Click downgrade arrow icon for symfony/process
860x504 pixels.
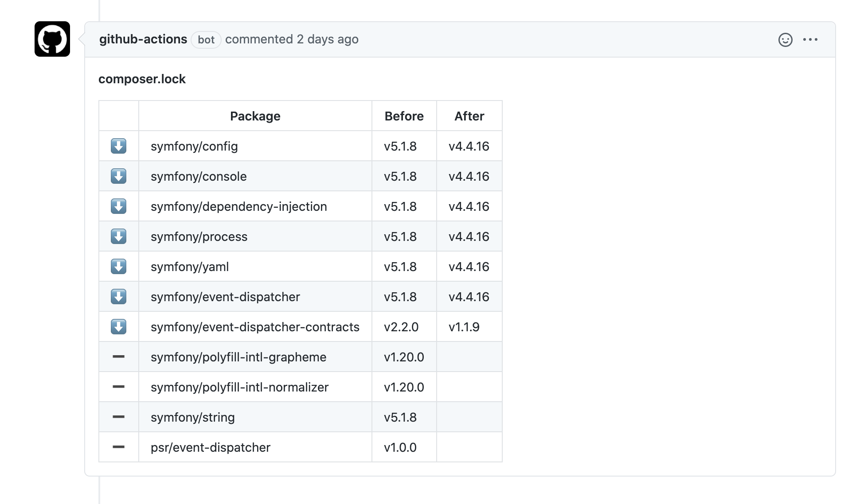coord(118,236)
